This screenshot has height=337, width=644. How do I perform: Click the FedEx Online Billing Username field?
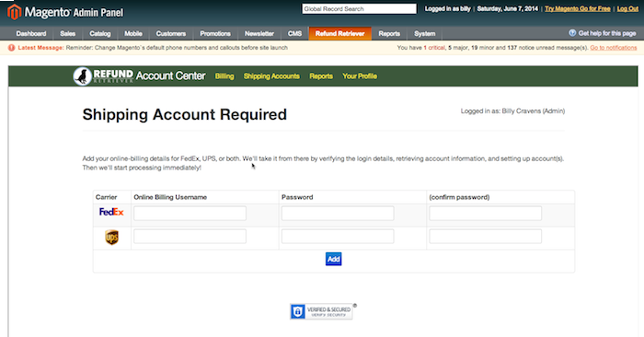click(190, 214)
